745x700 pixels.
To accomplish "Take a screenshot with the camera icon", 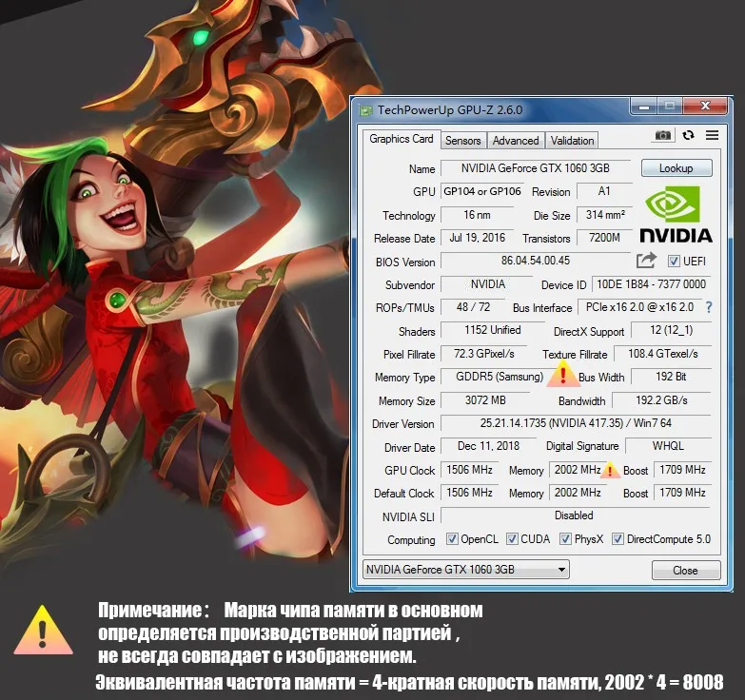I will point(663,135).
